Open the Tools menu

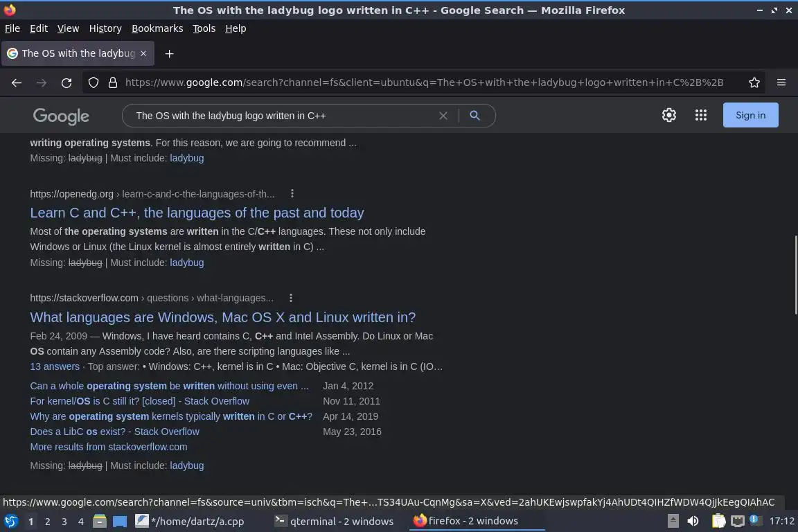(x=204, y=28)
